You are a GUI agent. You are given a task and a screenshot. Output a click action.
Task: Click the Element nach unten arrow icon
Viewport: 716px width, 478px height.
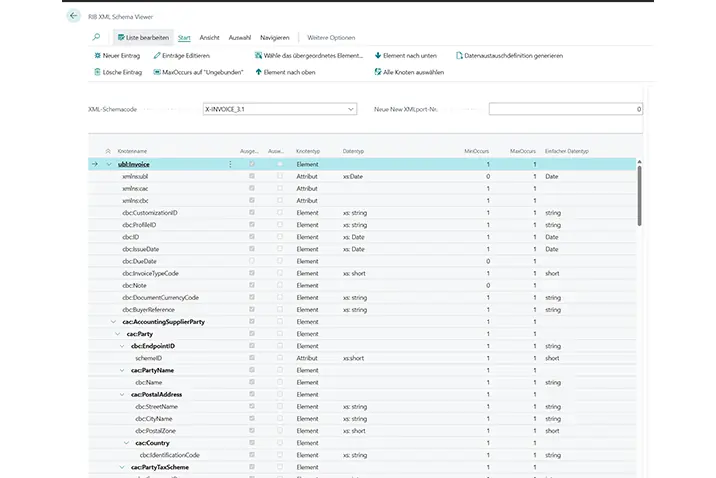point(378,55)
